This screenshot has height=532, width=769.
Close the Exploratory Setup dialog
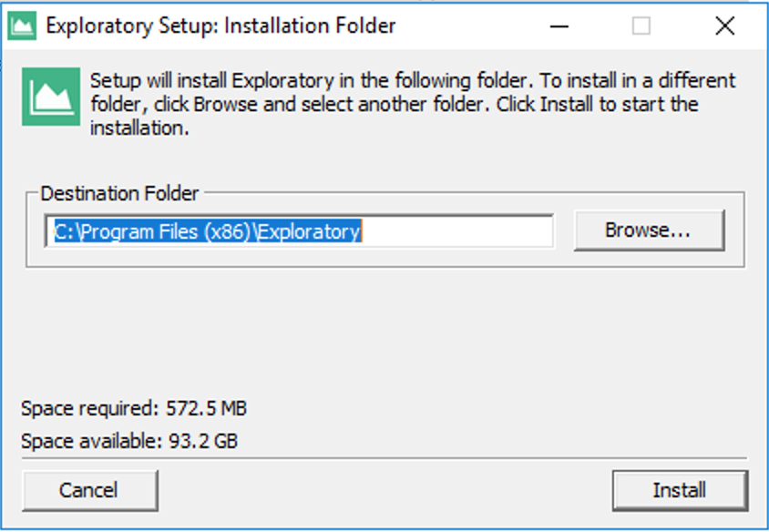click(x=725, y=26)
